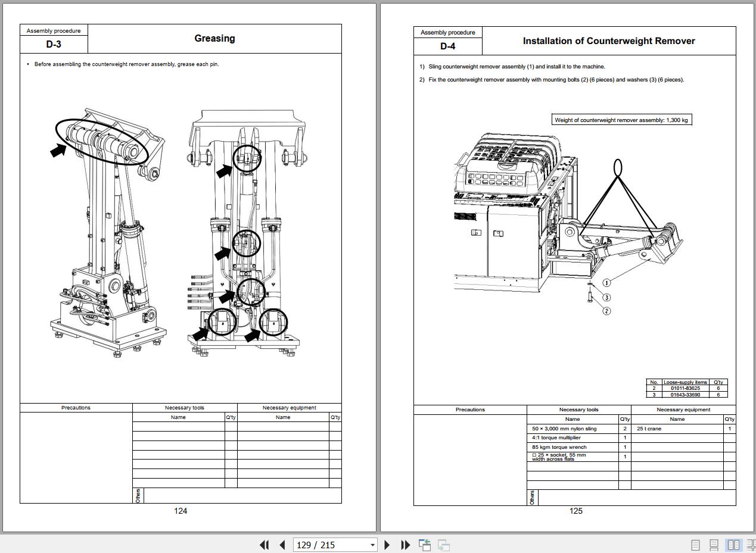Screen dimensions: 756x553
Task: Click the Installation of Counterweight Remover heading
Action: click(608, 41)
